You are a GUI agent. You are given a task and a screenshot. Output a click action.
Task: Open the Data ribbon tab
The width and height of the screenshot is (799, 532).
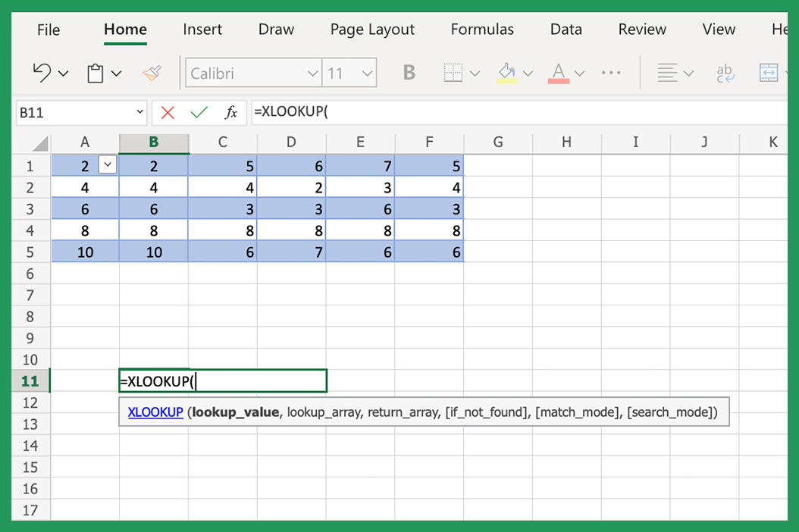(566, 30)
